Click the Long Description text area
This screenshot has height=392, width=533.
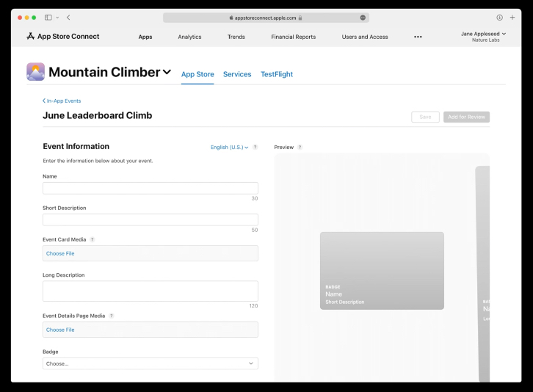[x=151, y=291]
